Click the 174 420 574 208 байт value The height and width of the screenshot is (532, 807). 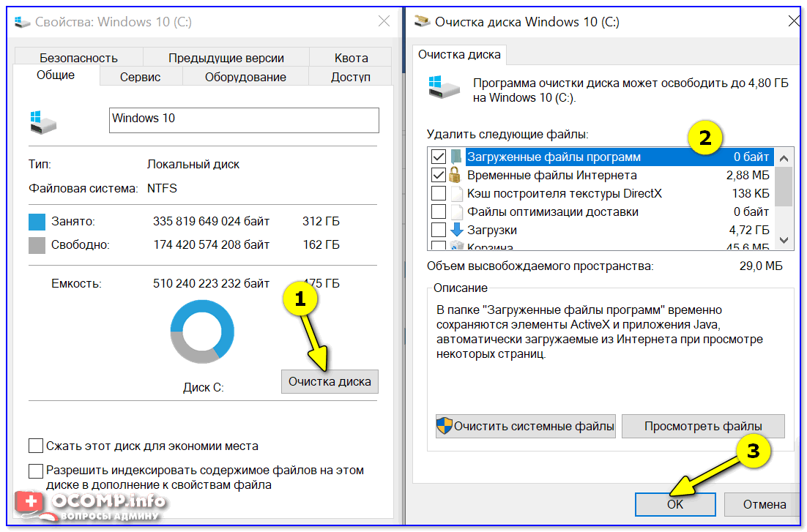coord(211,244)
